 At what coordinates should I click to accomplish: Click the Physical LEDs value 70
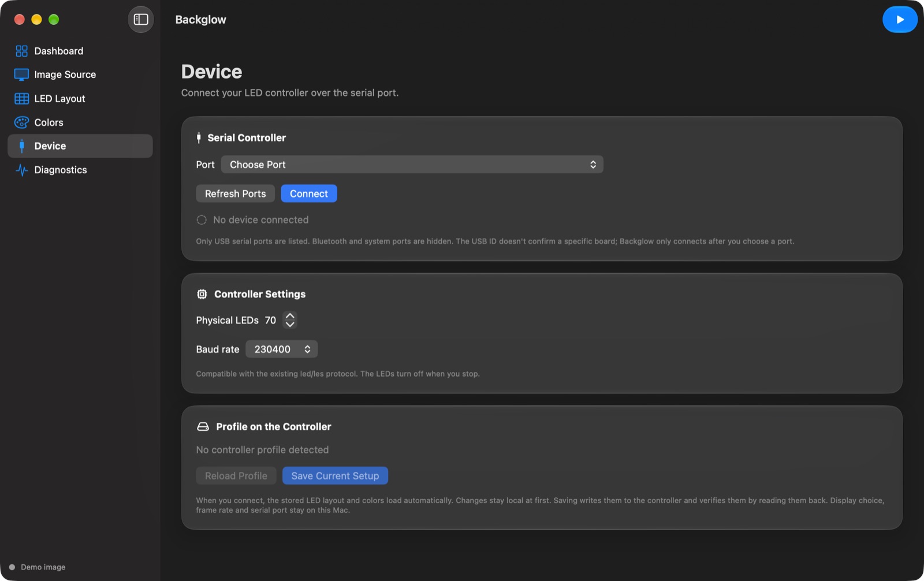click(270, 320)
